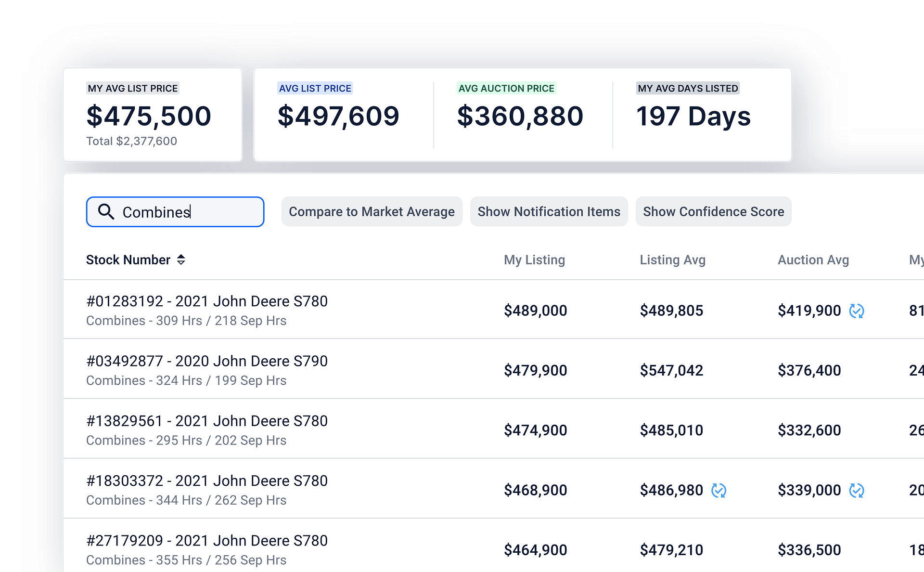The width and height of the screenshot is (924, 572).
Task: Toggle Show Confidence Score
Action: pos(713,211)
